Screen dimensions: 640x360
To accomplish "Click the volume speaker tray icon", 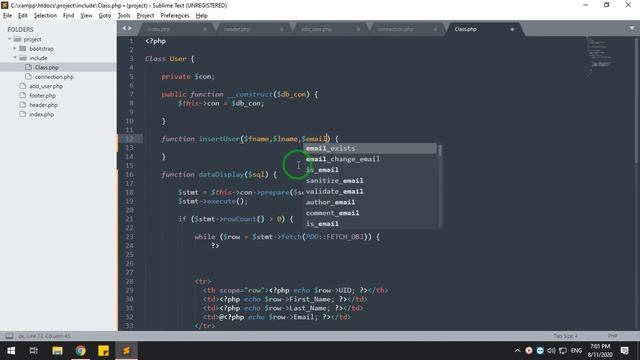I will 551,351.
